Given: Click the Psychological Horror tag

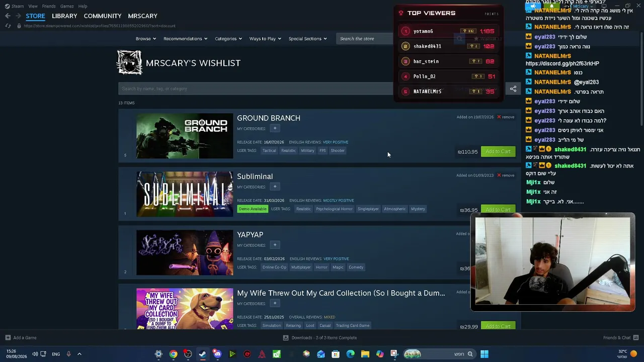Looking at the screenshot, I should (x=335, y=209).
